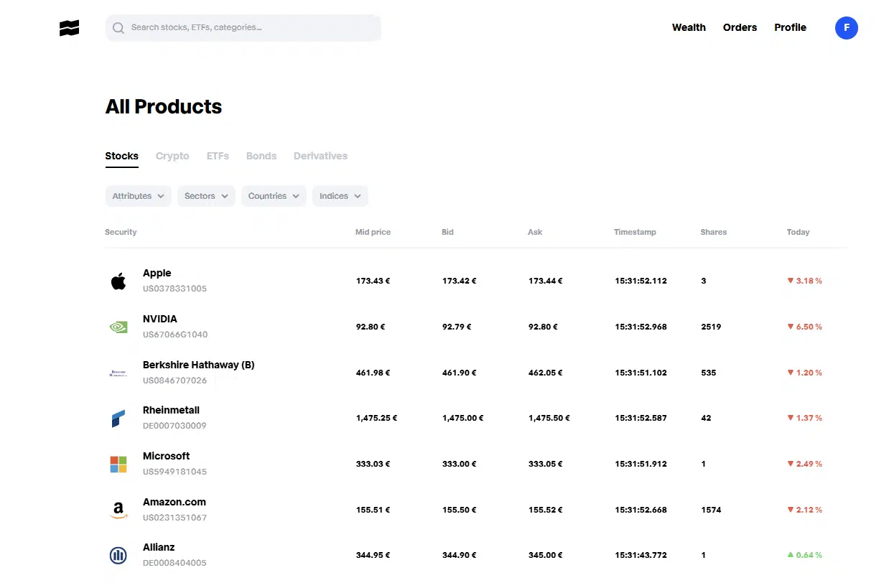Open the Amazon.com stock name

pos(174,502)
